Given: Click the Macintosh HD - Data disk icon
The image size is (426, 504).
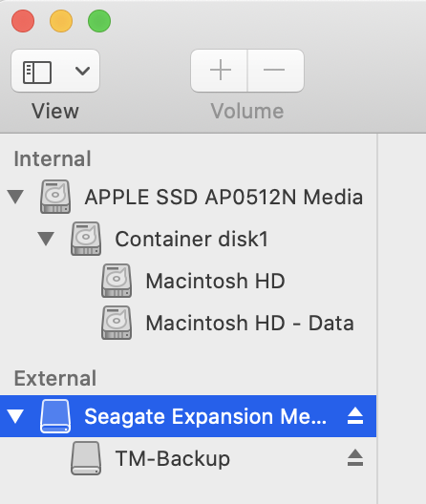Looking at the screenshot, I should pyautogui.click(x=117, y=323).
